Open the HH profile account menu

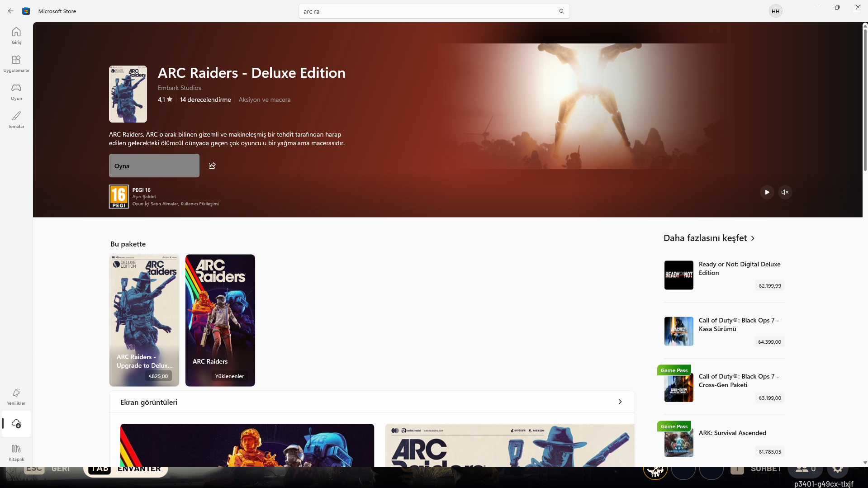[775, 11]
